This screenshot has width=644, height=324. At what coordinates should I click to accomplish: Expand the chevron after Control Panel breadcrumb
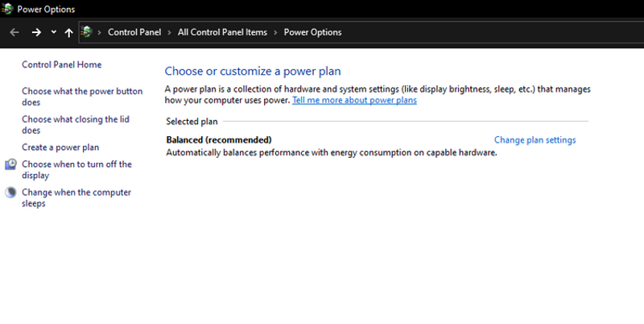[170, 32]
